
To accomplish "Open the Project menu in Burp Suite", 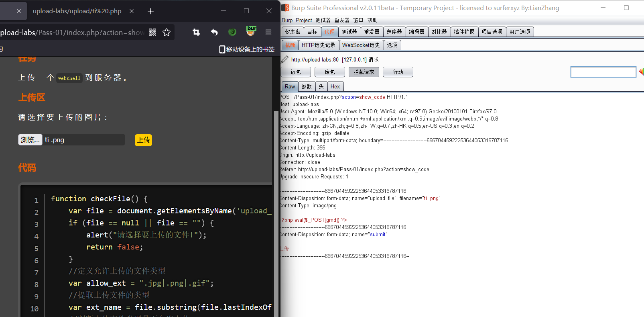I will click(304, 20).
